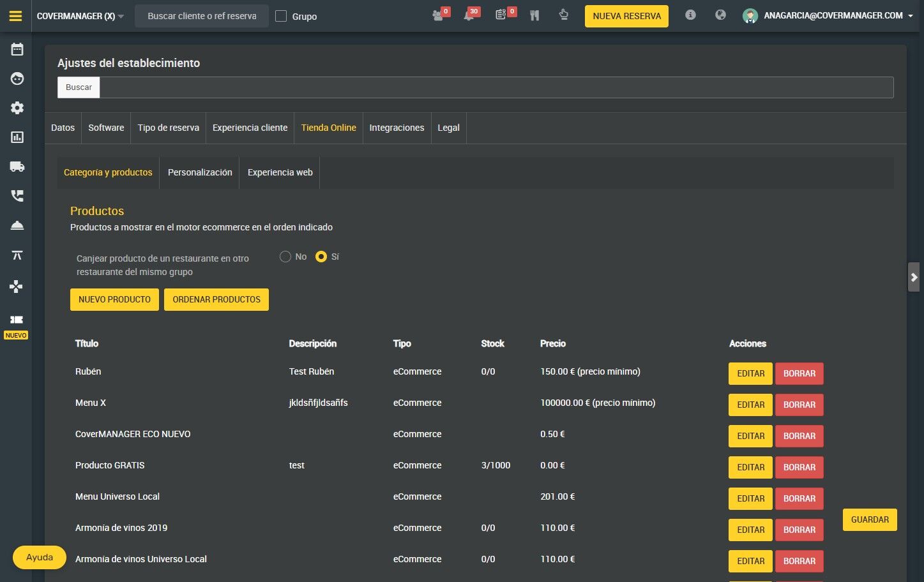Open the globe language icon
The width and height of the screenshot is (924, 582).
[x=720, y=15]
